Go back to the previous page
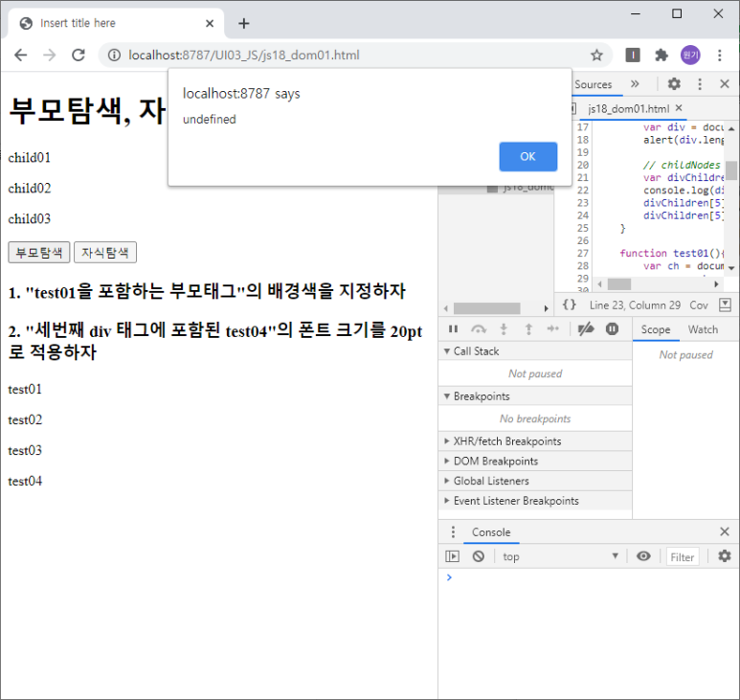The height and width of the screenshot is (700, 740). (21, 56)
